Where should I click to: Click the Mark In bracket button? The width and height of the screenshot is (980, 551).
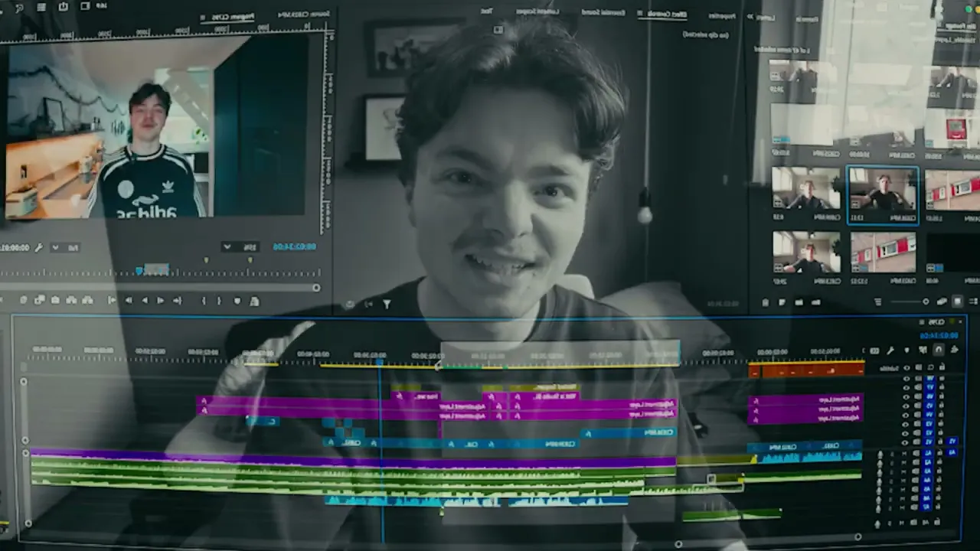click(219, 301)
